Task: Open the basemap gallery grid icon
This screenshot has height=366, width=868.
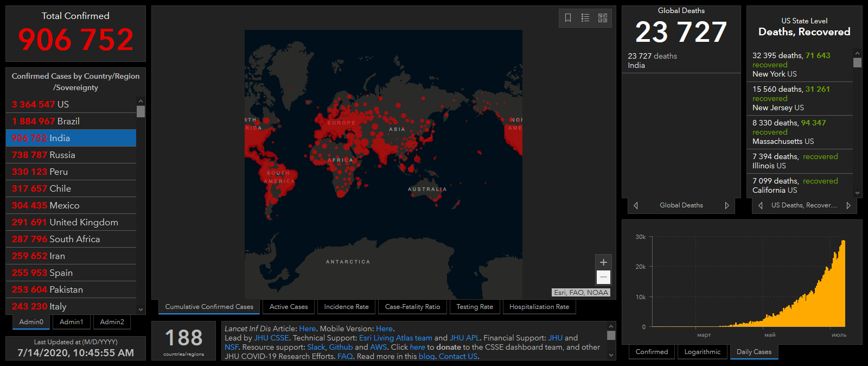Action: pyautogui.click(x=603, y=18)
